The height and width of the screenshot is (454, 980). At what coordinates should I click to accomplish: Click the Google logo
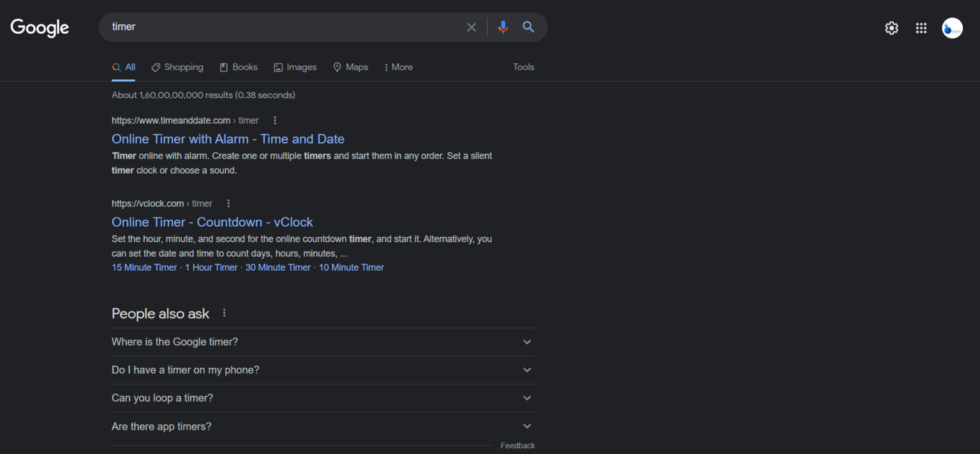click(39, 27)
